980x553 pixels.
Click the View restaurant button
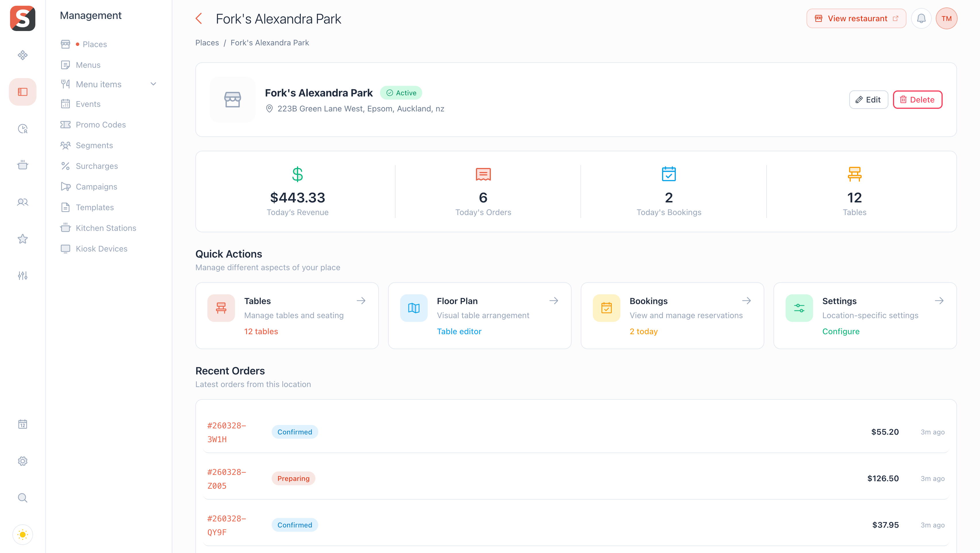856,18
